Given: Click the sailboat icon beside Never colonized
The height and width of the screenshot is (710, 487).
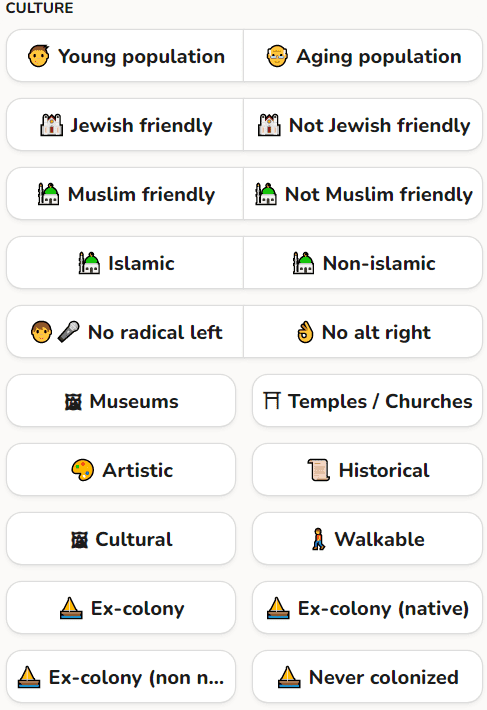Looking at the screenshot, I should coord(289,677).
